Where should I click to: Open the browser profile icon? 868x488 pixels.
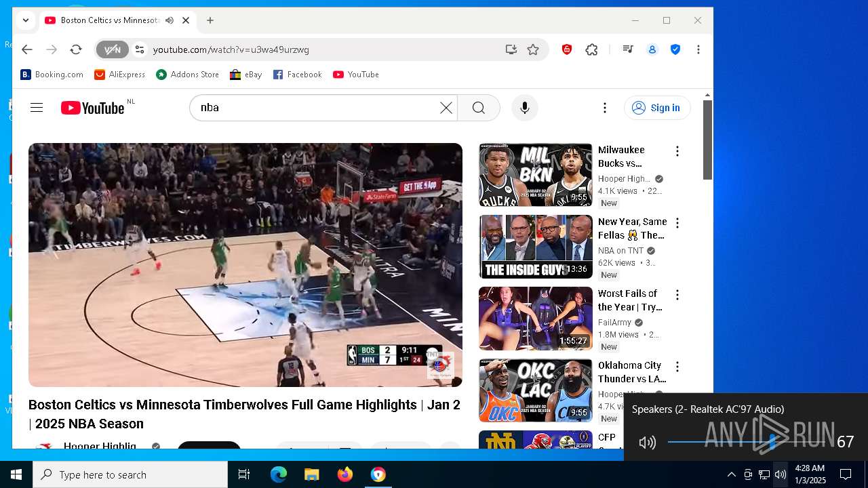click(x=652, y=49)
